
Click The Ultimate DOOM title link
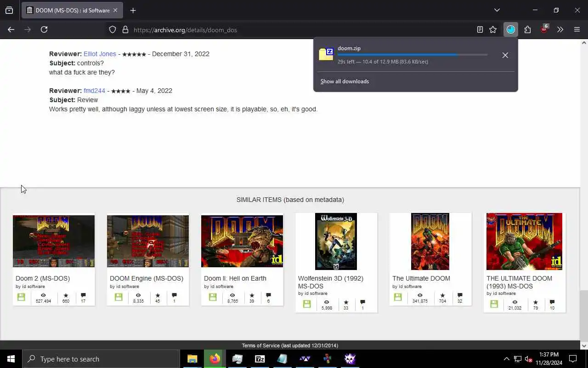(x=421, y=278)
